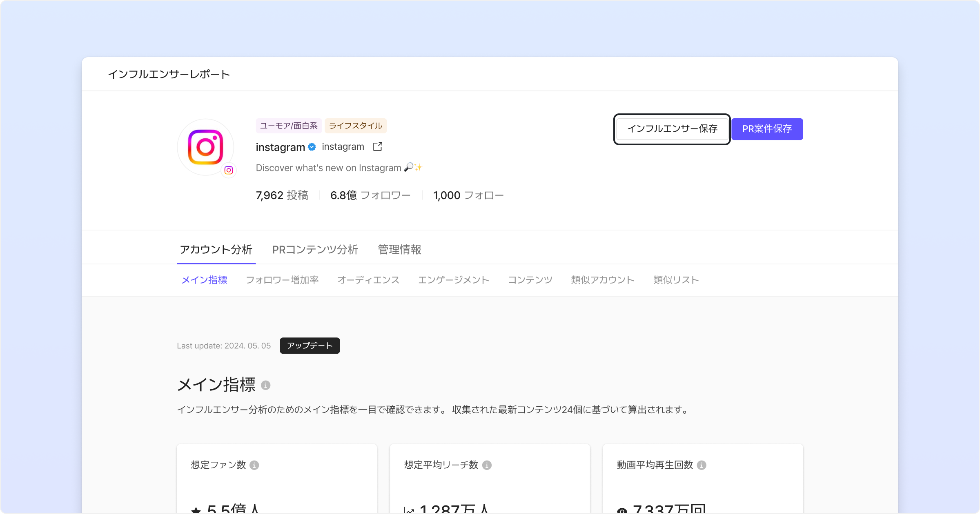This screenshot has width=980, height=514.
Task: Click info icon next to 想定ファン数
Action: 254,465
